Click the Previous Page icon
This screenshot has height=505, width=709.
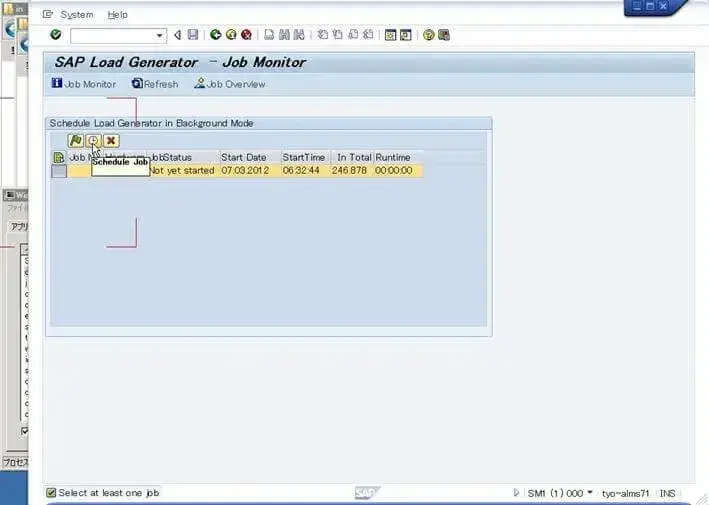tap(337, 35)
